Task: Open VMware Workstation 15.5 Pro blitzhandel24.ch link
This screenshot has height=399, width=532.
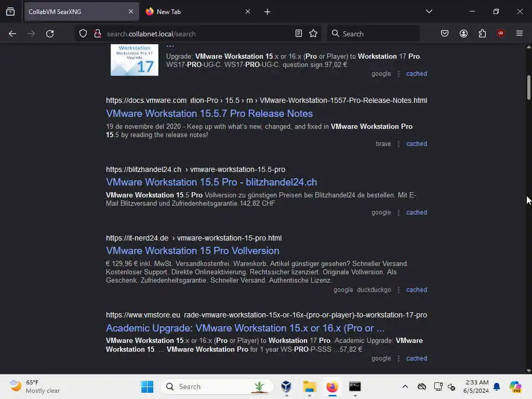Action: [211, 182]
